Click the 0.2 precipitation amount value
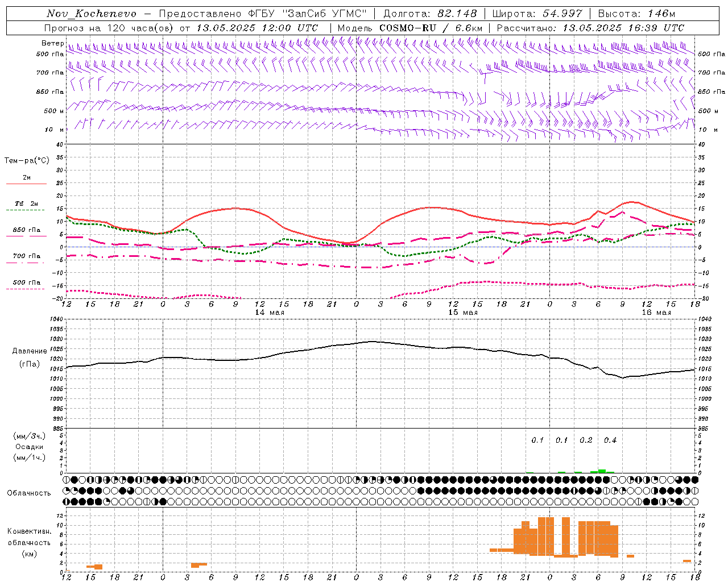This screenshot has height=582, width=728. coord(586,440)
